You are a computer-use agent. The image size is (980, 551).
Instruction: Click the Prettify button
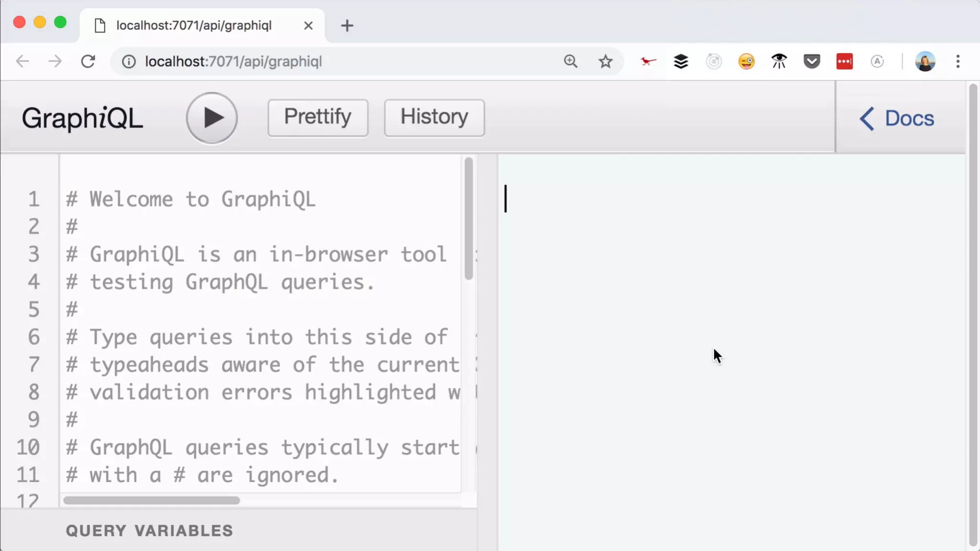click(318, 118)
